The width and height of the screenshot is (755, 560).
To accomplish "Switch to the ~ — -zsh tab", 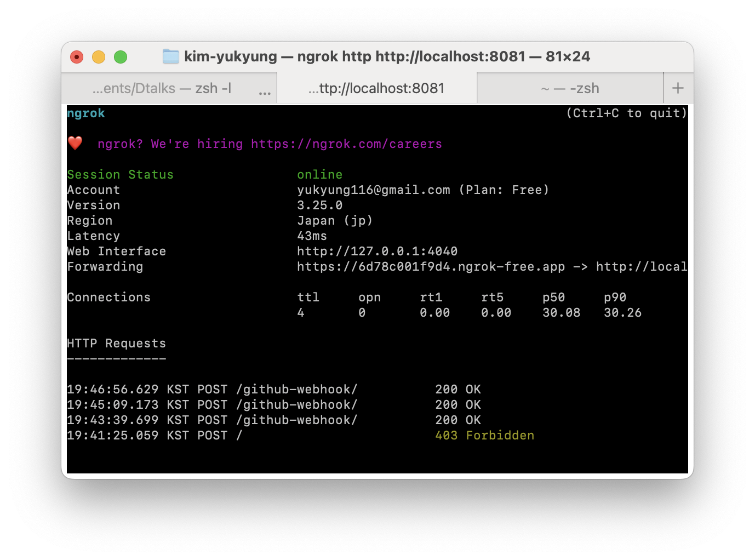I will 570,88.
